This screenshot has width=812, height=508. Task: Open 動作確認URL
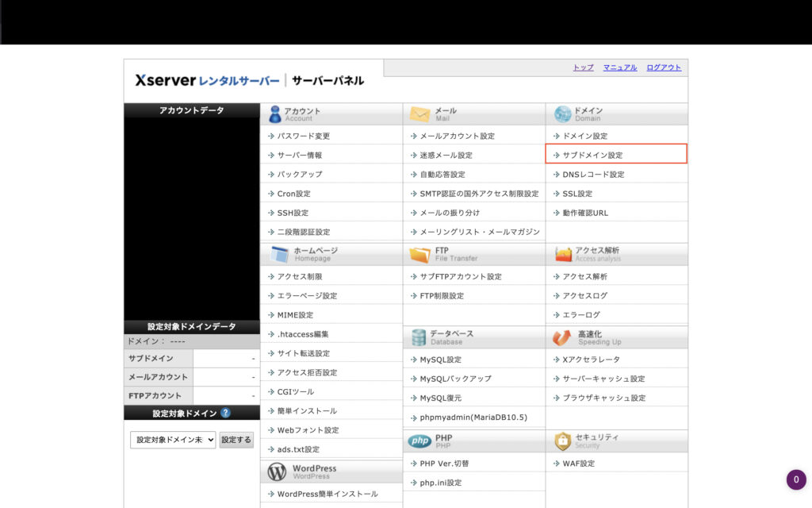click(585, 213)
